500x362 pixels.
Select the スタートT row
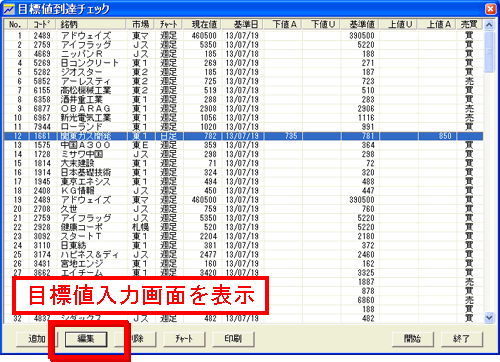(244, 236)
